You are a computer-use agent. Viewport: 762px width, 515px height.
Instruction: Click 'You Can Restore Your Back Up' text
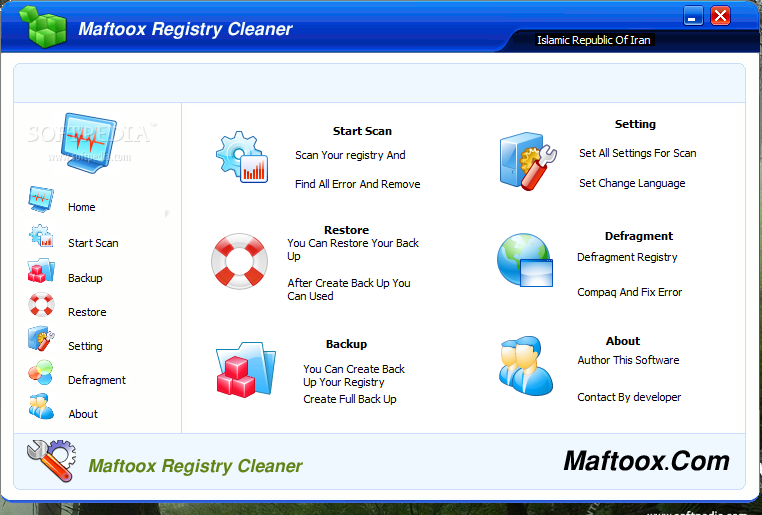pyautogui.click(x=353, y=249)
